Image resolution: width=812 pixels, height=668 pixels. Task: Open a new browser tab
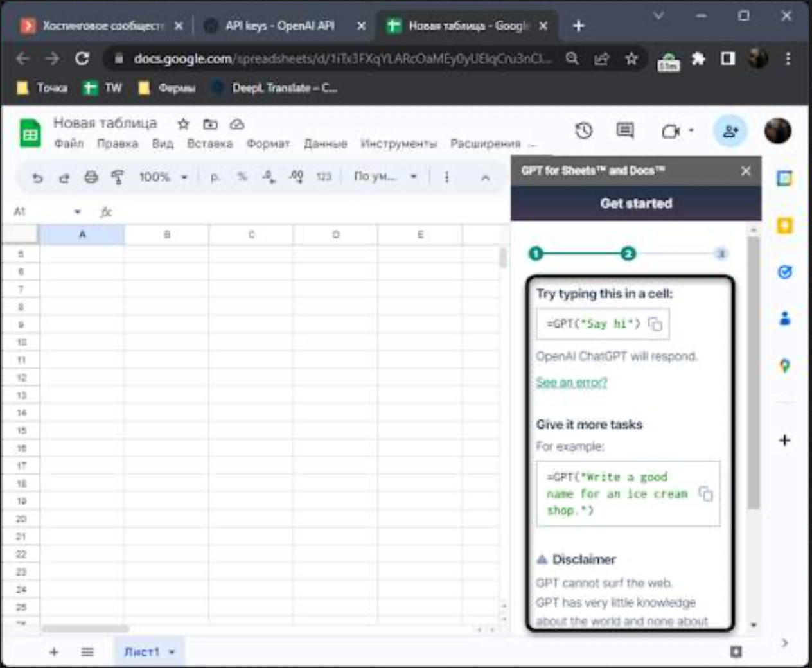click(578, 26)
